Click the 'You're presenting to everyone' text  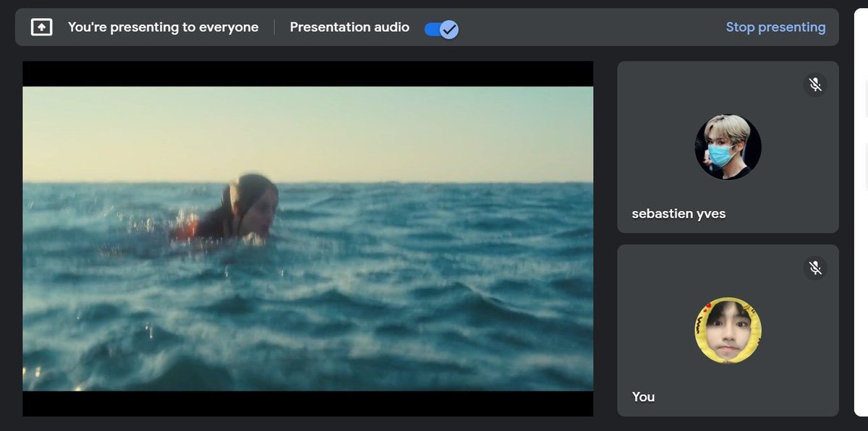[x=163, y=27]
